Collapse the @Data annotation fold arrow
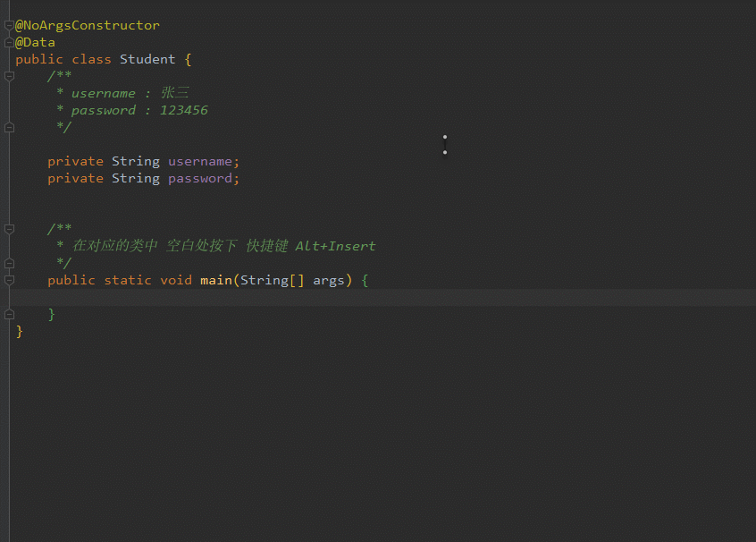 pos(9,42)
